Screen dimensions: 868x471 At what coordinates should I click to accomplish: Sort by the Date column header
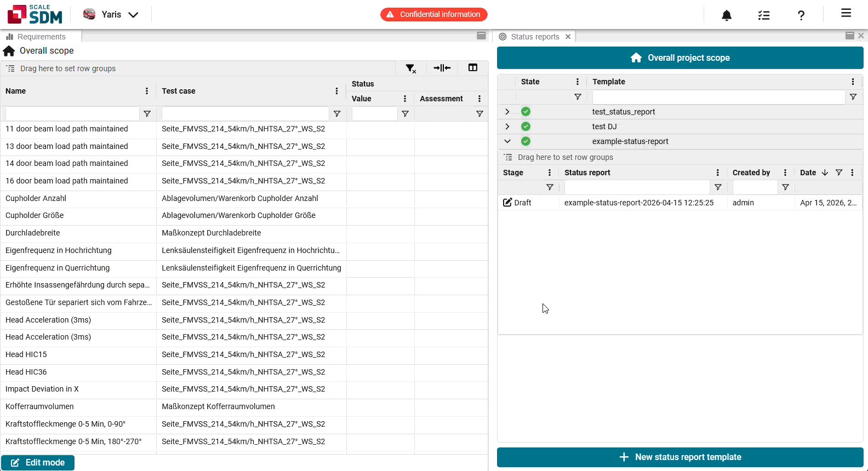808,173
